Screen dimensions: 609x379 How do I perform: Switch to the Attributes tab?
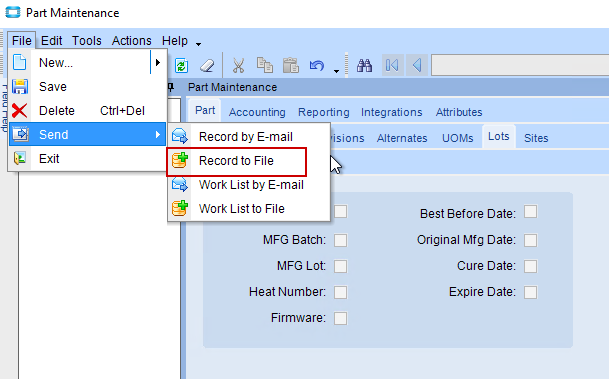[x=459, y=112]
